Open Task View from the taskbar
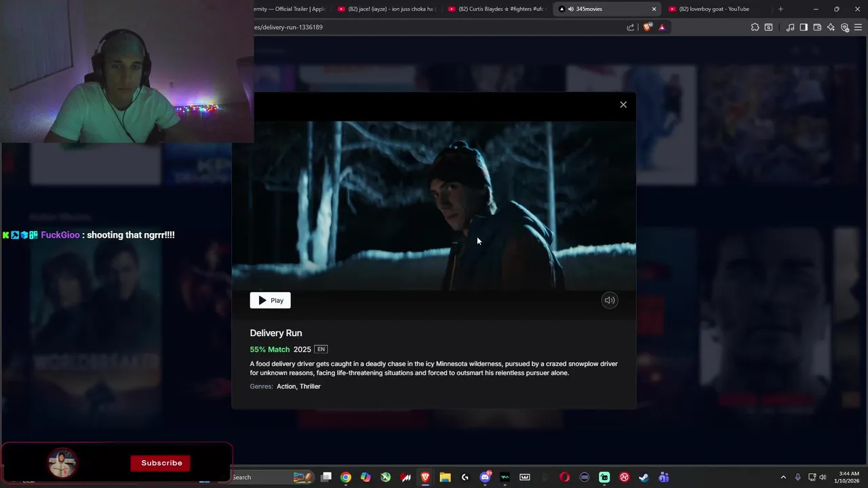The width and height of the screenshot is (868, 488). click(326, 477)
